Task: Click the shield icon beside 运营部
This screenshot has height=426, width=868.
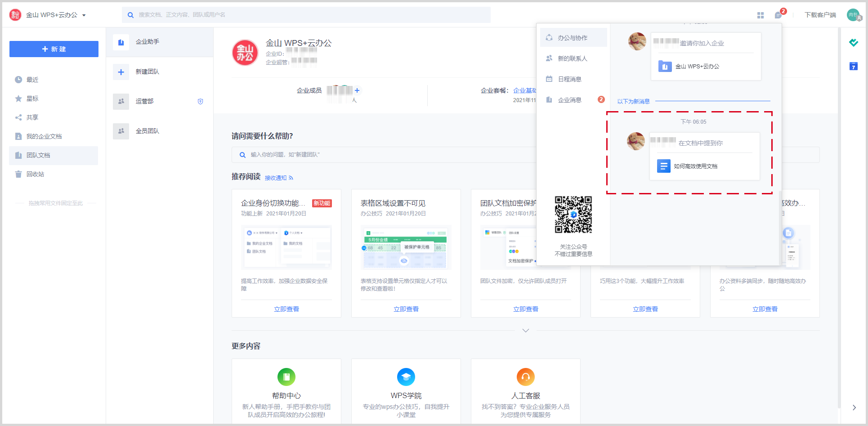Action: click(201, 102)
